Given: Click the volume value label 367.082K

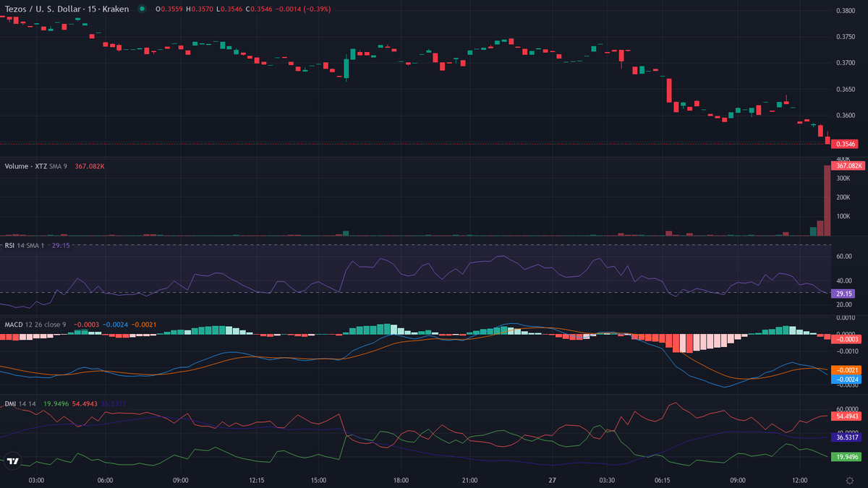Looking at the screenshot, I should 848,166.
